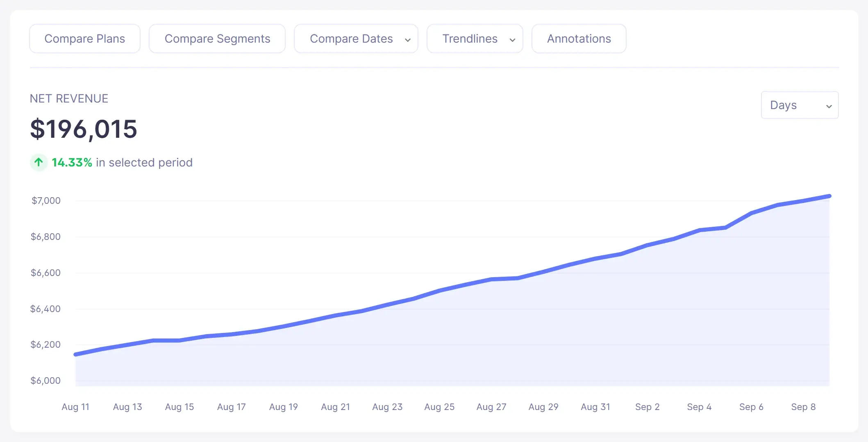The height and width of the screenshot is (442, 868).
Task: Click the $196,015 net revenue value
Action: [84, 129]
